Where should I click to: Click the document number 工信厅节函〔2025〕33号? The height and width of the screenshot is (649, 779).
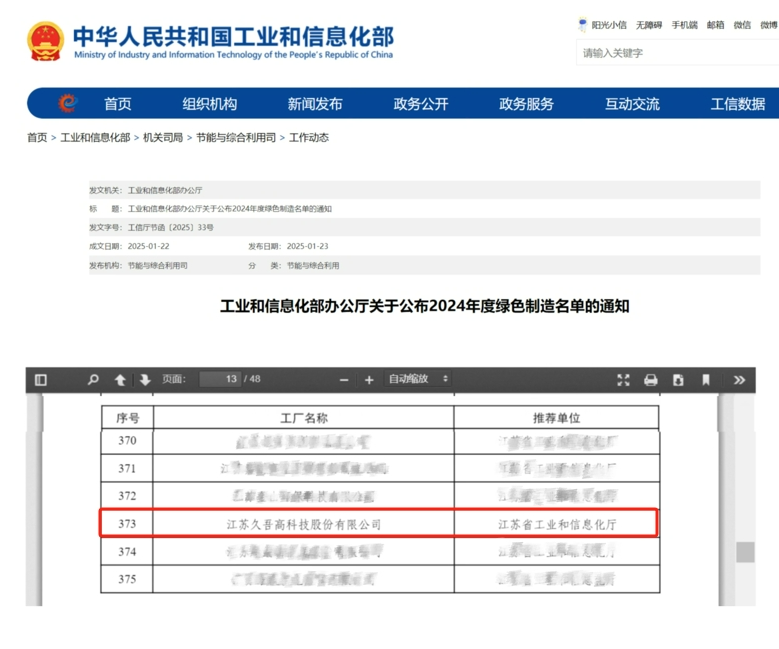coord(171,227)
